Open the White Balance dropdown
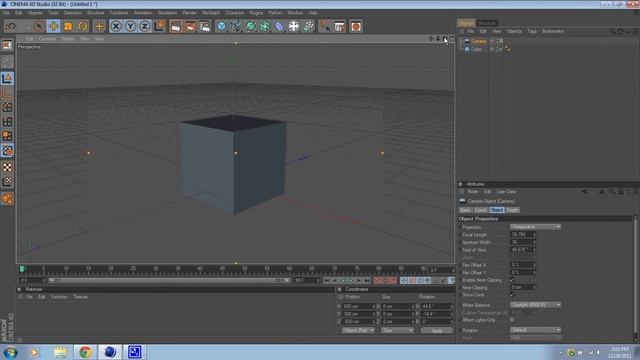The height and width of the screenshot is (360, 640). point(536,305)
